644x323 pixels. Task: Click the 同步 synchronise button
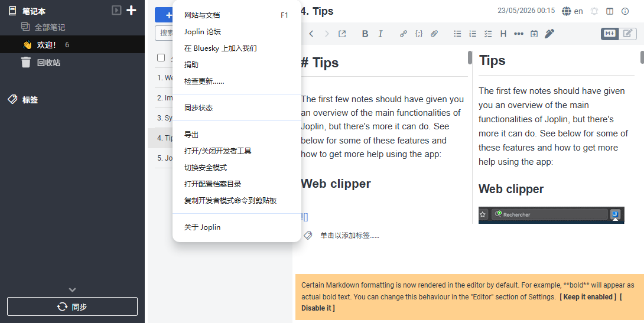click(x=72, y=306)
